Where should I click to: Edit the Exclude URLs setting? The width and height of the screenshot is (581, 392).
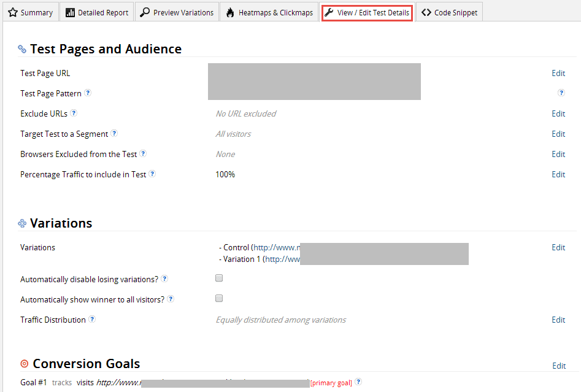click(558, 113)
